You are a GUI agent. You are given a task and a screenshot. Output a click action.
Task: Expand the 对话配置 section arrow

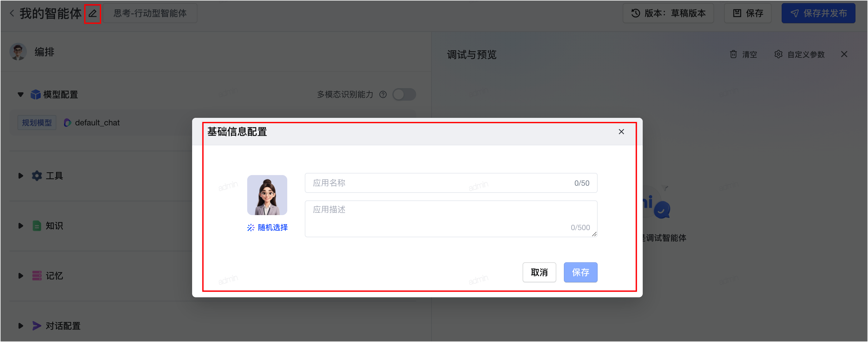pos(21,326)
